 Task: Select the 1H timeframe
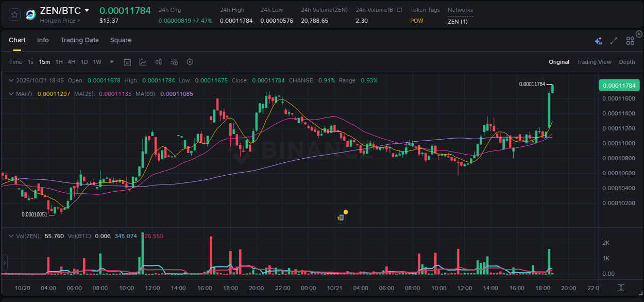pyautogui.click(x=60, y=62)
